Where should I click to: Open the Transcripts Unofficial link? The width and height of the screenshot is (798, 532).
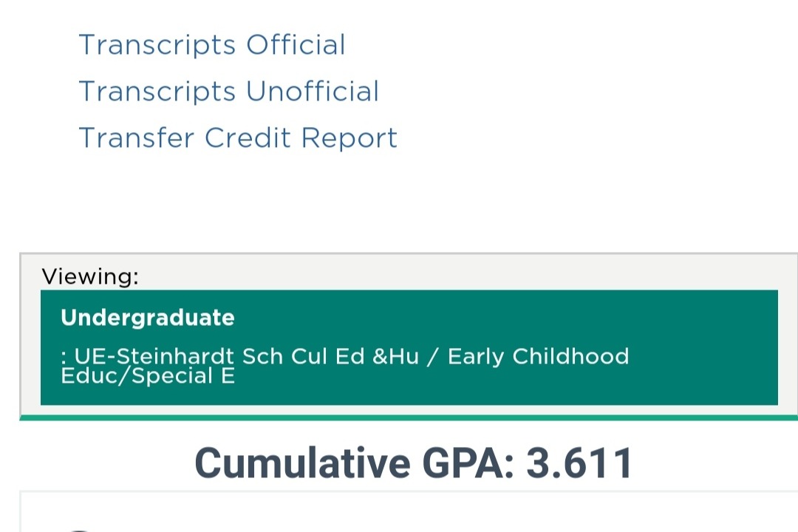point(228,92)
